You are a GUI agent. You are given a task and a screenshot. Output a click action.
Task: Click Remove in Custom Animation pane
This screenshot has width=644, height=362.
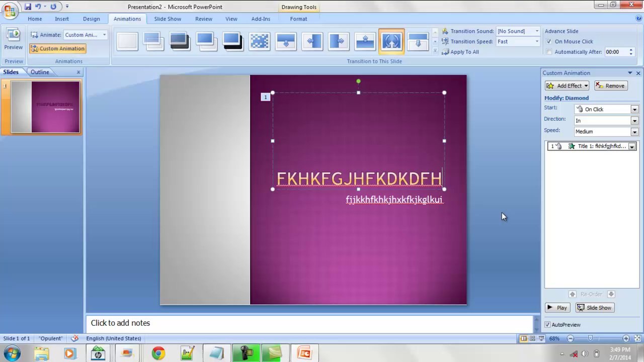pyautogui.click(x=610, y=86)
